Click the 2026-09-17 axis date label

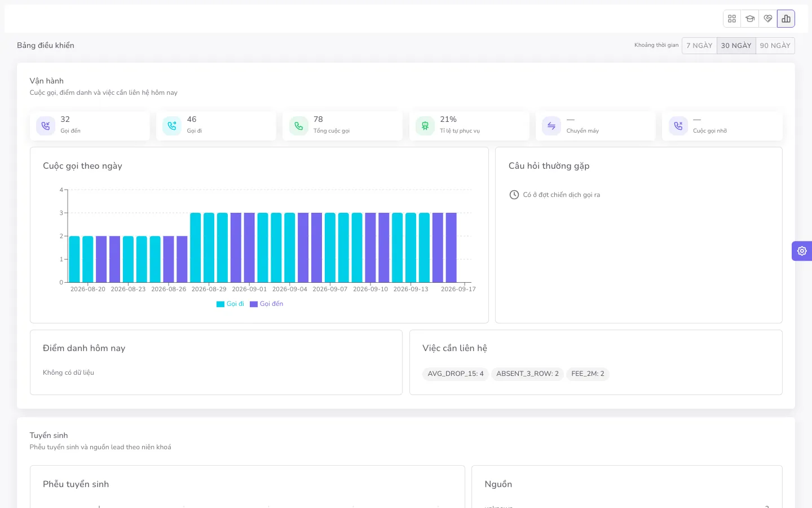tap(458, 289)
